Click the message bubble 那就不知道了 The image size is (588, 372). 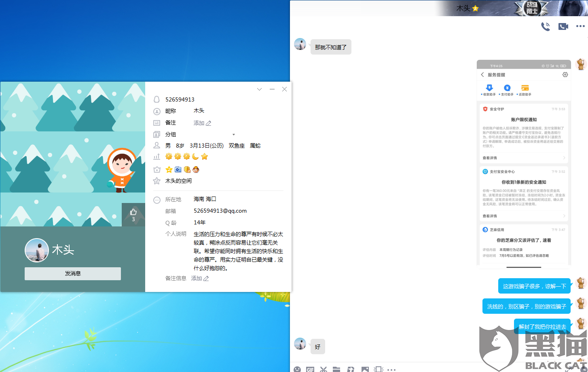(331, 47)
